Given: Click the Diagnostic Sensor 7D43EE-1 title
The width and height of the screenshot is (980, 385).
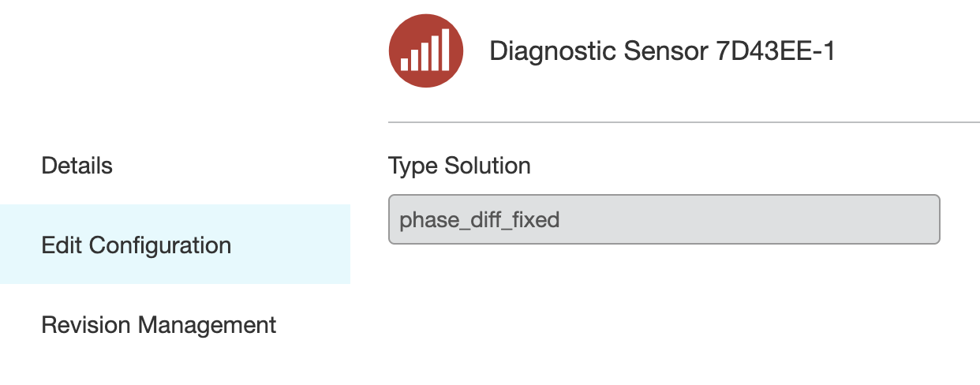Looking at the screenshot, I should click(663, 51).
